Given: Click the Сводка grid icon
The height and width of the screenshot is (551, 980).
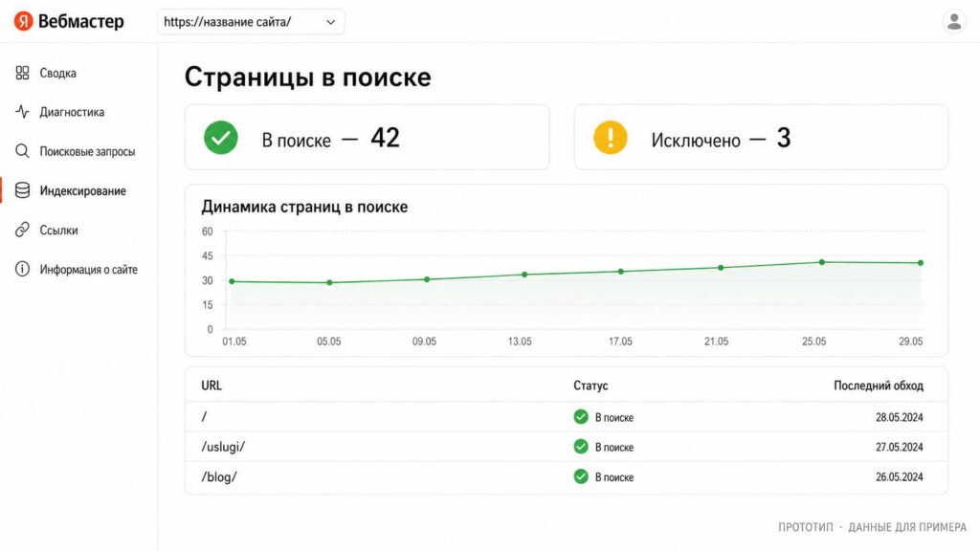Looking at the screenshot, I should click(x=23, y=73).
